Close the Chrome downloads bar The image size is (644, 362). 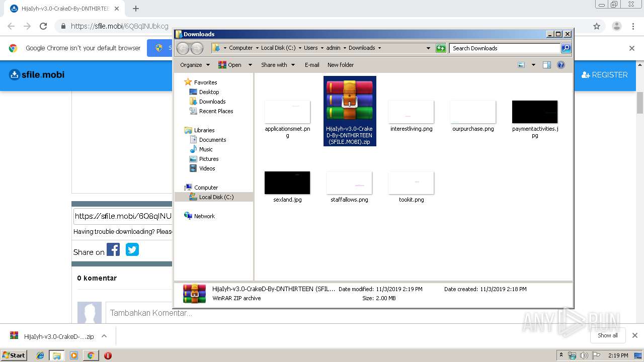click(635, 335)
